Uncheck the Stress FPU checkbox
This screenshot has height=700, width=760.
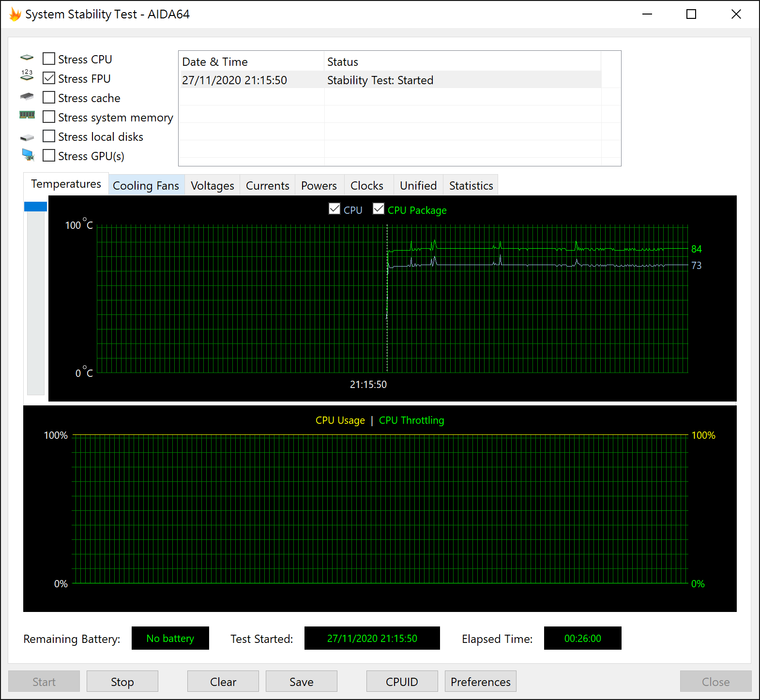point(49,78)
